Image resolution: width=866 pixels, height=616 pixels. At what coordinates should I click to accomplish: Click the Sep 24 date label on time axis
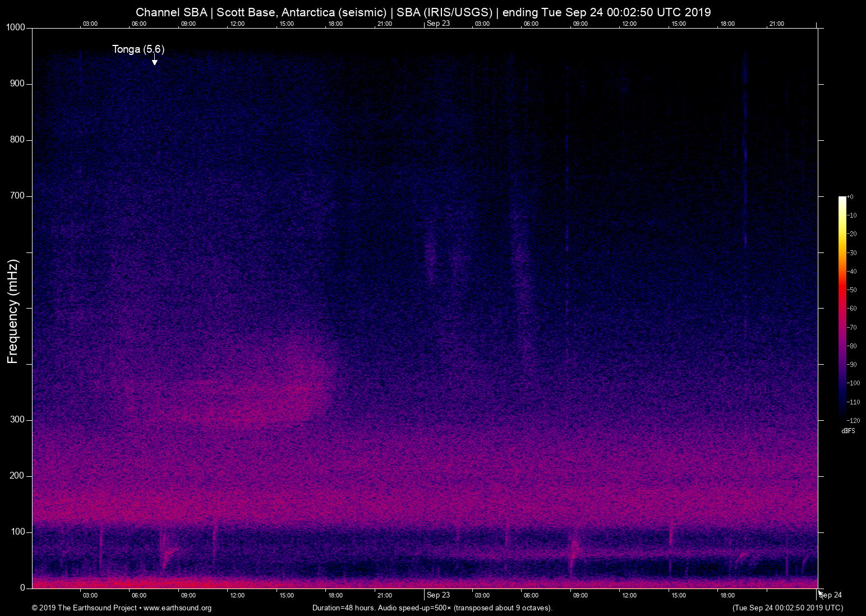point(831,595)
